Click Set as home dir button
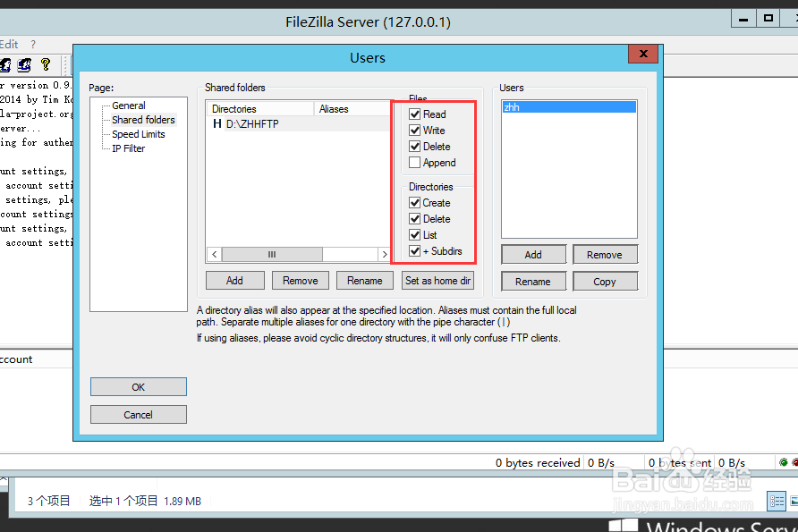The height and width of the screenshot is (532, 798). 437,280
